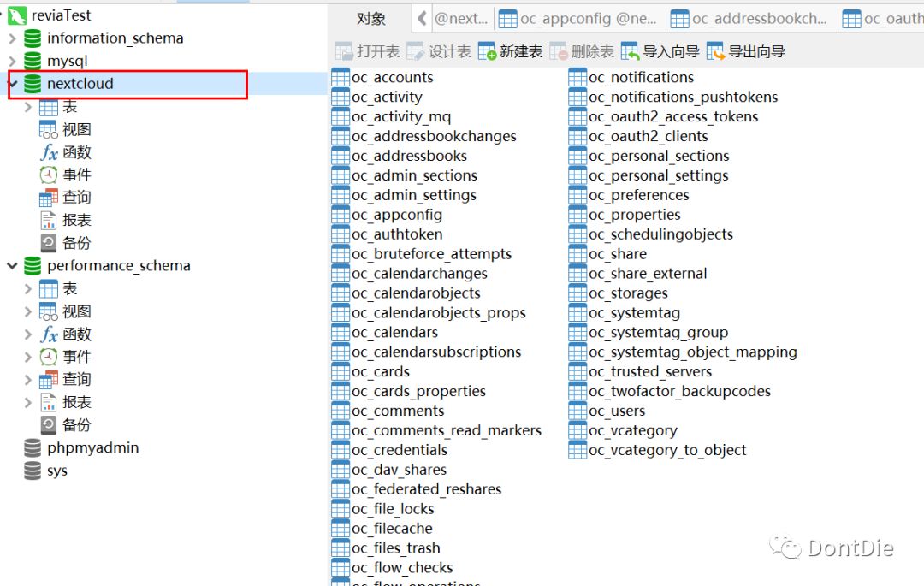
Task: Select the oc_twofactor_backupcodes table name
Action: (680, 391)
